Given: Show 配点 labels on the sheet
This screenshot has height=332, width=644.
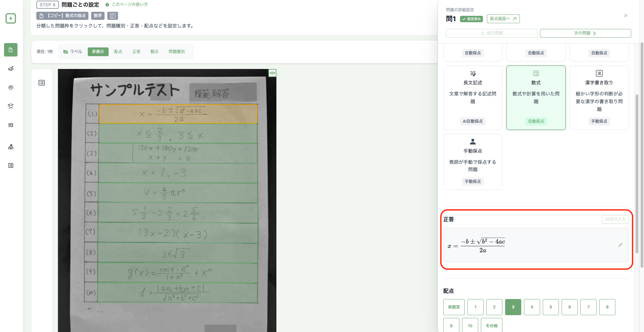Looking at the screenshot, I should (118, 52).
